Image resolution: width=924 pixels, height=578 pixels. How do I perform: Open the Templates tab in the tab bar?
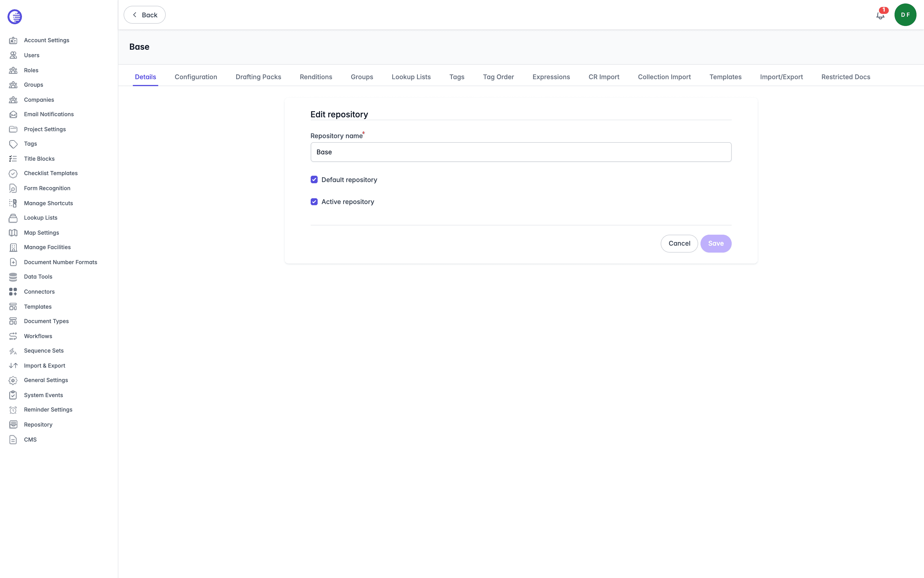click(725, 77)
